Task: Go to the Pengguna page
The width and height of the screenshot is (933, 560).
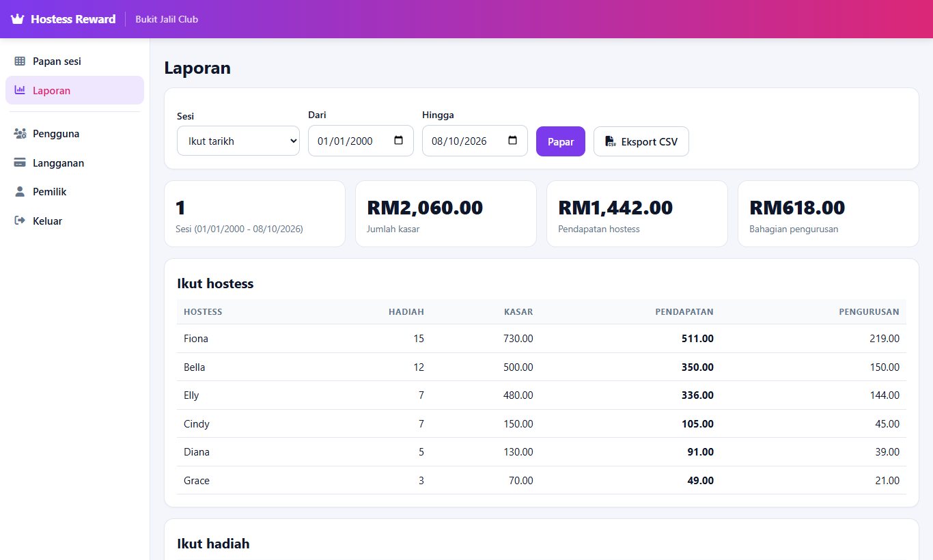Action: click(74, 134)
